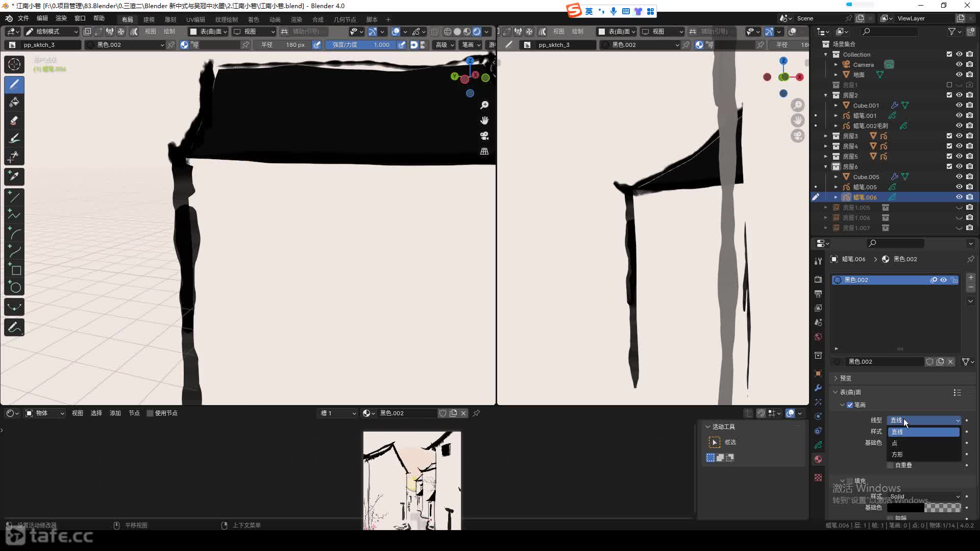The width and height of the screenshot is (980, 551).
Task: Click the zoom view icon in left viewport
Action: pyautogui.click(x=484, y=105)
